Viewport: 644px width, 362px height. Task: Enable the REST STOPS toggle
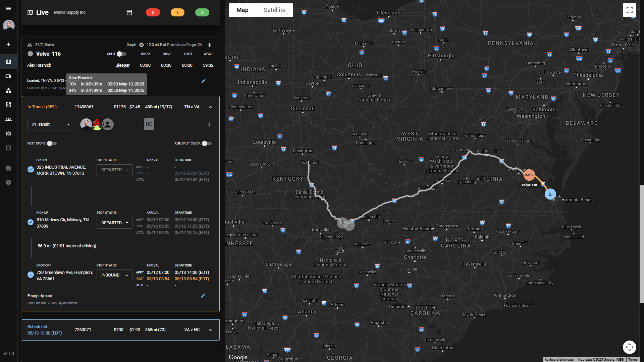(x=52, y=143)
